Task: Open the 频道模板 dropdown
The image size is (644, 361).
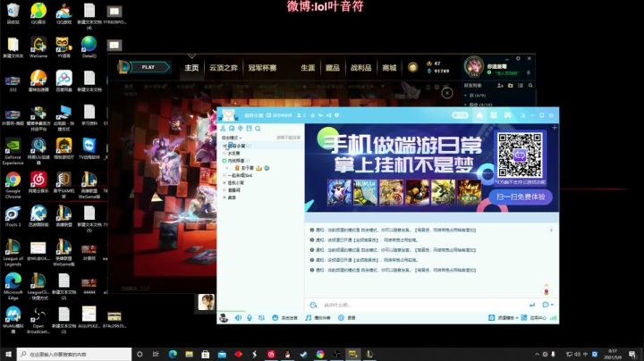Action: click(503, 317)
